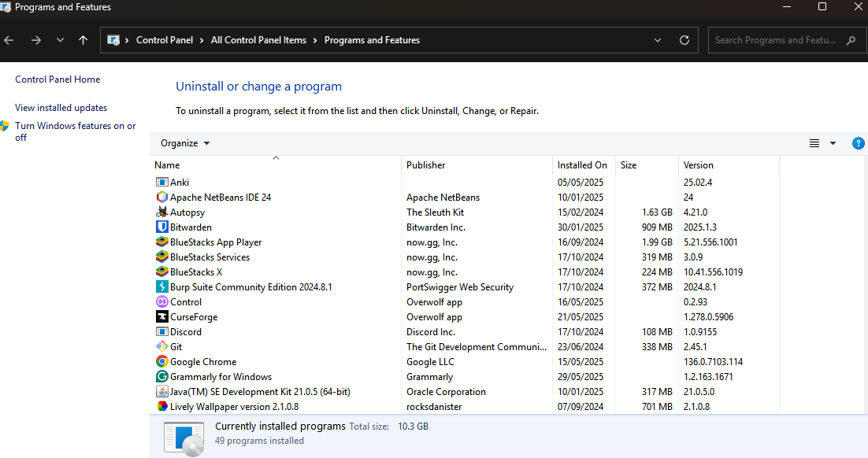Open help with the question mark icon
Screen dimensions: 868x458
coord(858,143)
